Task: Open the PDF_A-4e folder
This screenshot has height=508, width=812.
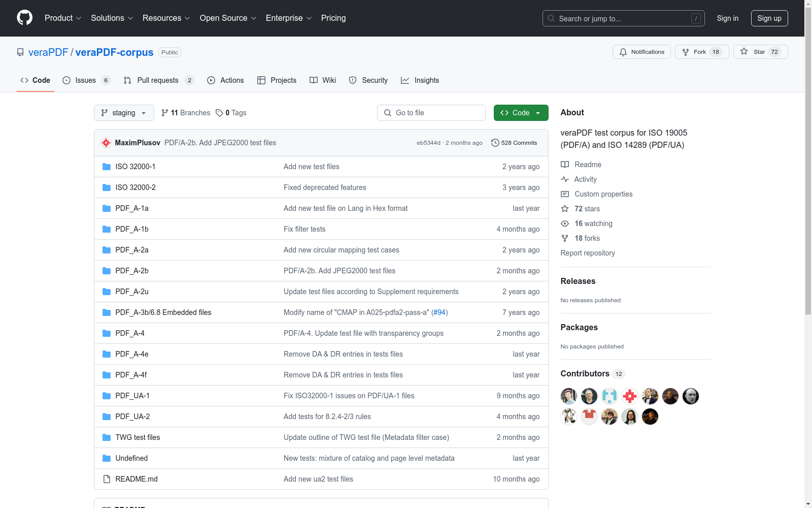Action: tap(132, 354)
